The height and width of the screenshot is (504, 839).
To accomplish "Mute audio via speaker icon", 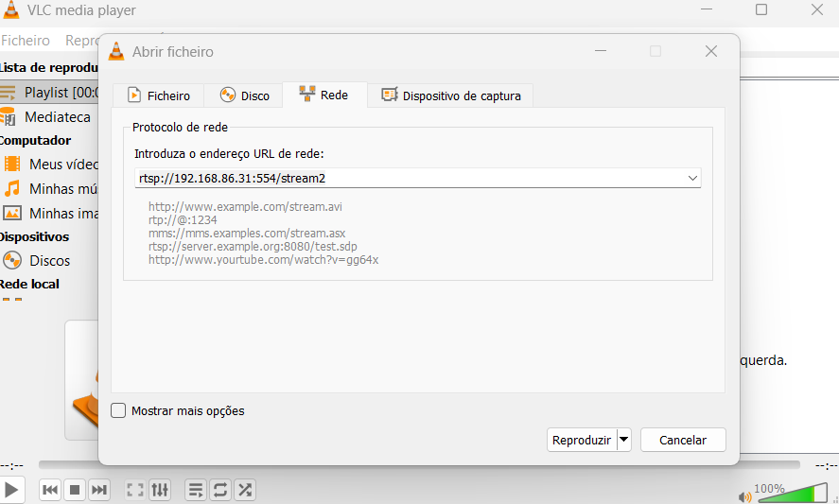I will click(745, 496).
